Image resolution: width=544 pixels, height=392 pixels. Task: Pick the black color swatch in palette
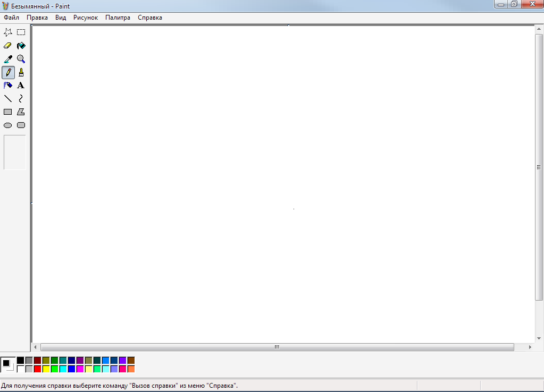tap(20, 361)
